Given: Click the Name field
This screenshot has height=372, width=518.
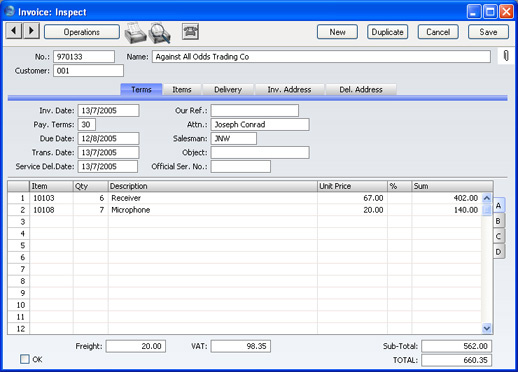Looking at the screenshot, I should click(321, 57).
